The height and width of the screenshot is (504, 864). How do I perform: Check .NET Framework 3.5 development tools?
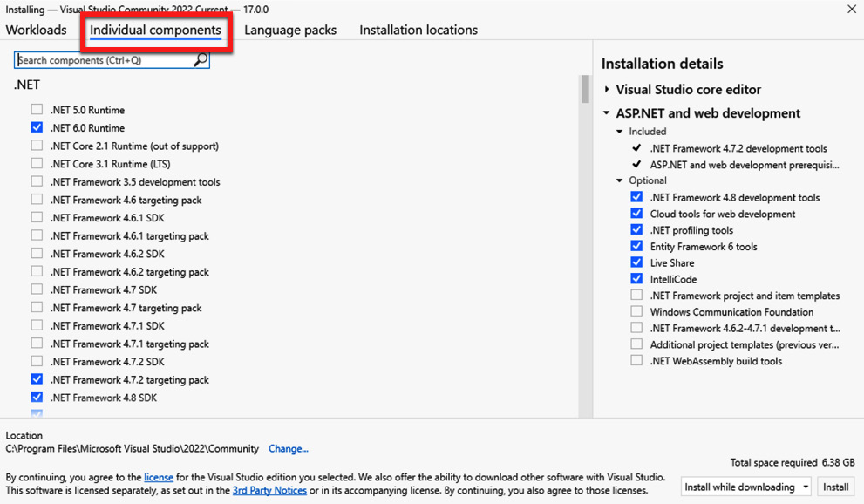tap(37, 181)
